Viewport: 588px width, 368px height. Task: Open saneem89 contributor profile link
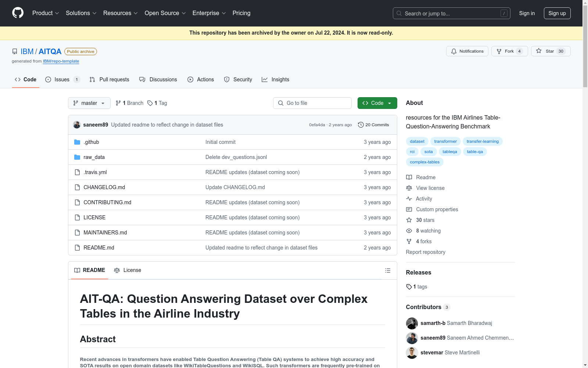433,338
